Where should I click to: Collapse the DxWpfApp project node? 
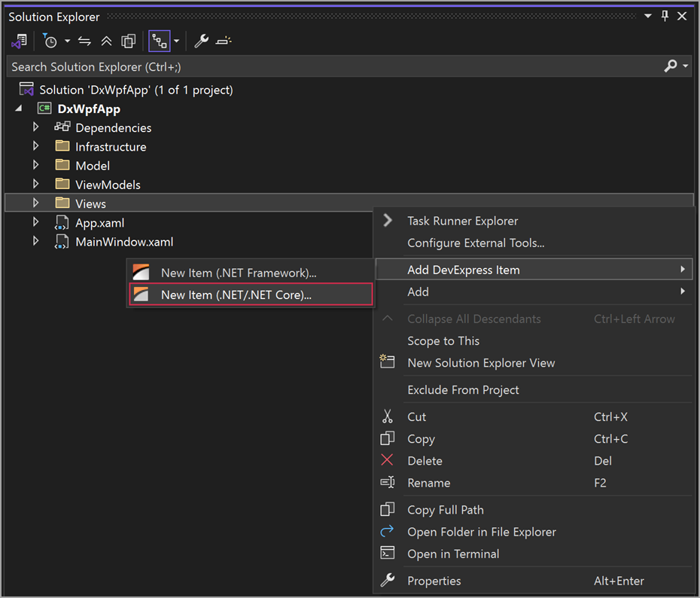click(19, 108)
